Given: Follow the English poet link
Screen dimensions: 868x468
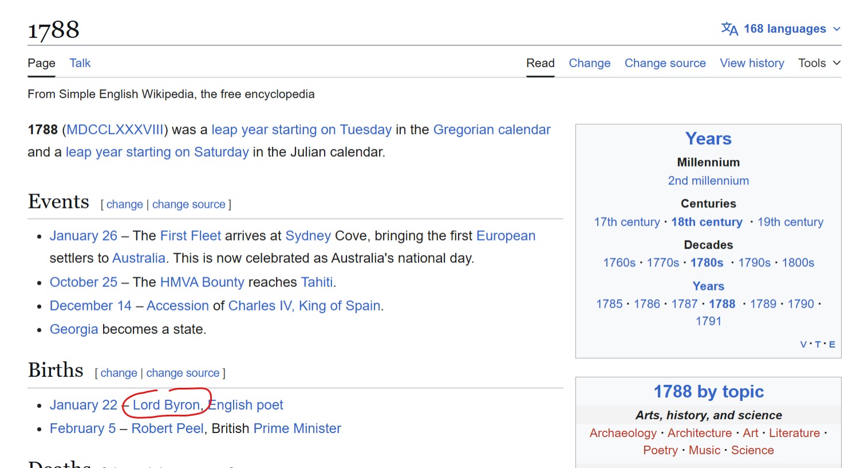Looking at the screenshot, I should (246, 405).
